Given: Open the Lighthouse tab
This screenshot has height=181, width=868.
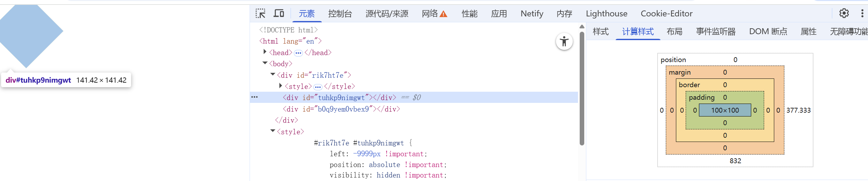Looking at the screenshot, I should click(606, 14).
